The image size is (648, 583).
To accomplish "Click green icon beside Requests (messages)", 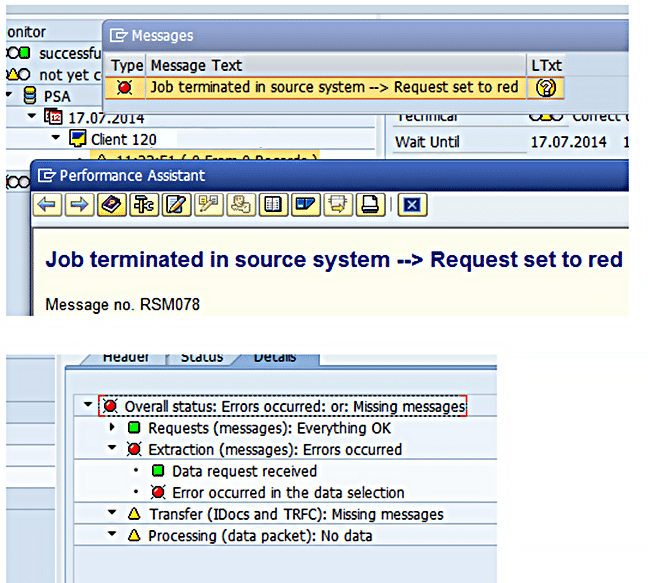I will pos(134,428).
